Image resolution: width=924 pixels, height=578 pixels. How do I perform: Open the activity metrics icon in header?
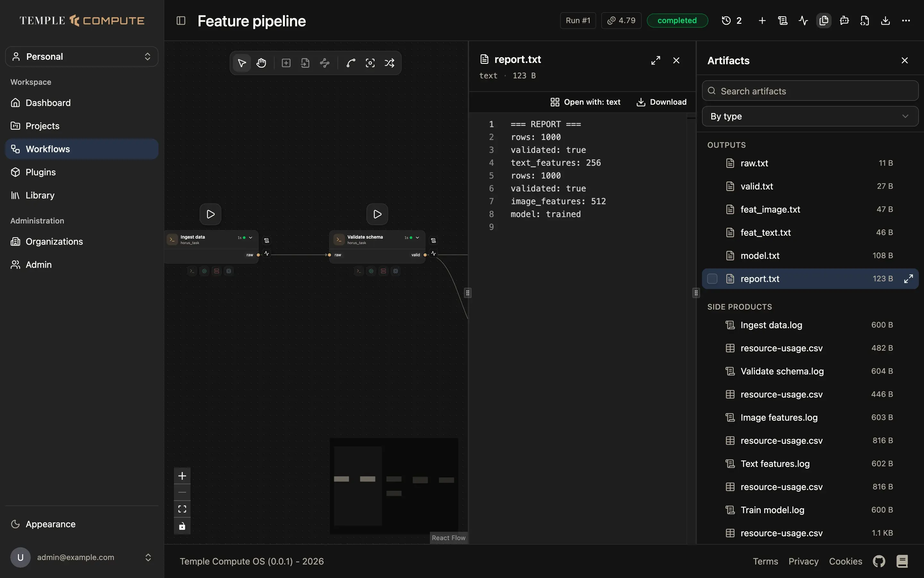click(803, 21)
